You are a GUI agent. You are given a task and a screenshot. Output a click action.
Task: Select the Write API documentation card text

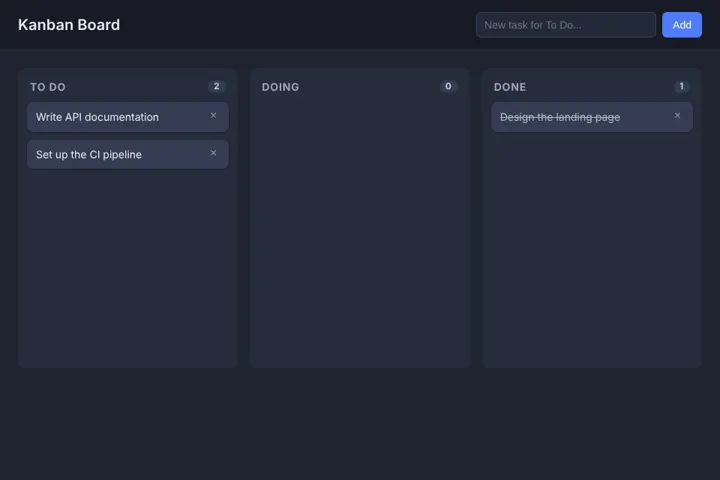pyautogui.click(x=97, y=117)
